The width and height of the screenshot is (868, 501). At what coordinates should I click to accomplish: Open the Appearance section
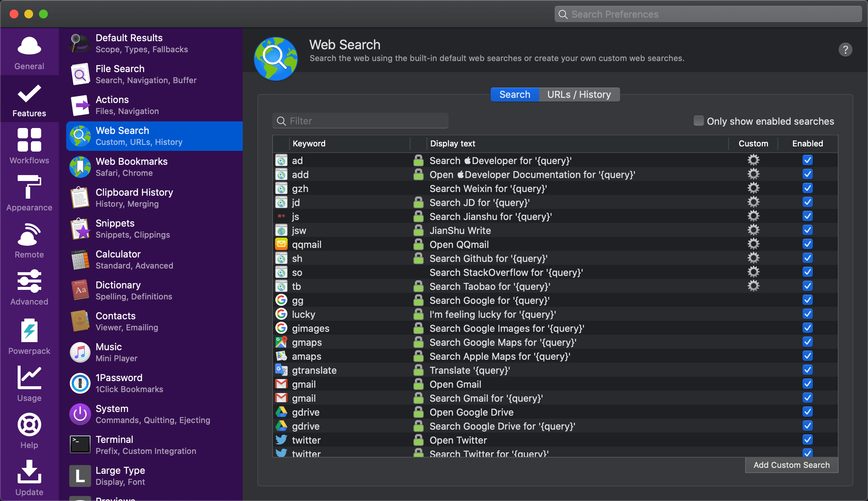29,193
